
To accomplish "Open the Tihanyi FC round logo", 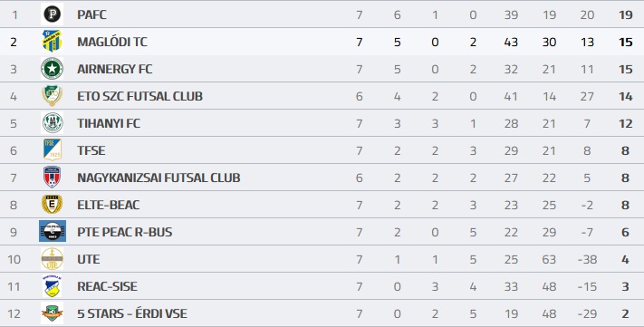I will (53, 123).
